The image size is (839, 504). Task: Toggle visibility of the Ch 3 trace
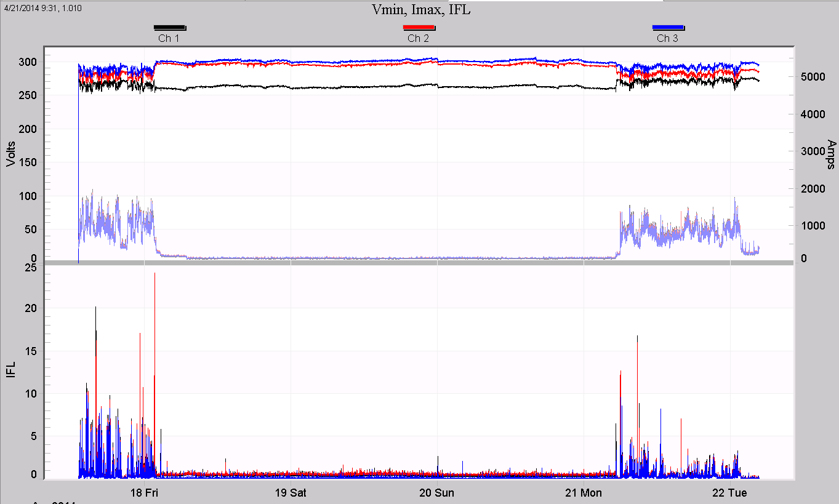pyautogui.click(x=668, y=26)
